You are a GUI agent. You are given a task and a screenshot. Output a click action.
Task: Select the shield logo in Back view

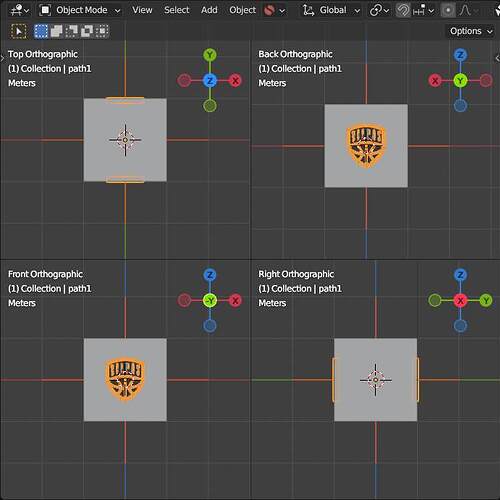[366, 145]
